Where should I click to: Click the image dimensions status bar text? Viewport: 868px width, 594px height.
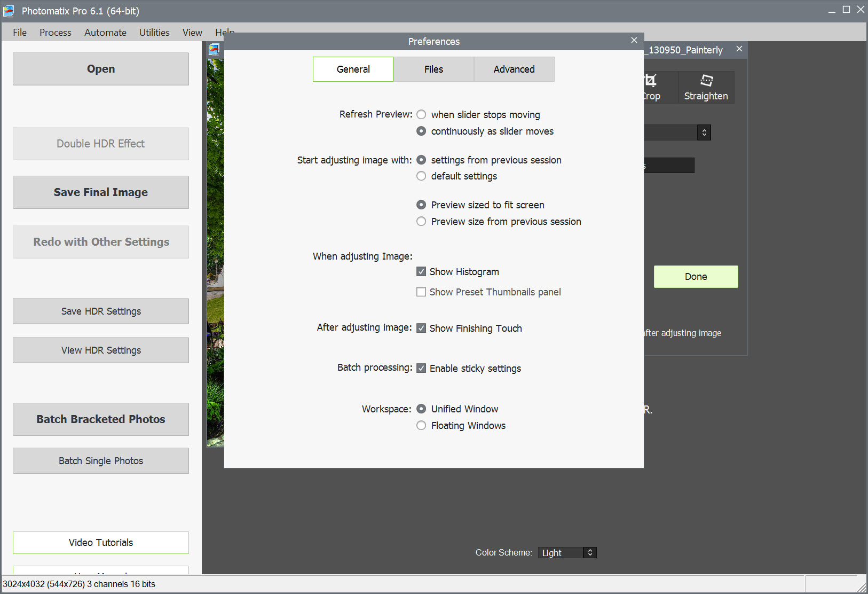coord(79,584)
